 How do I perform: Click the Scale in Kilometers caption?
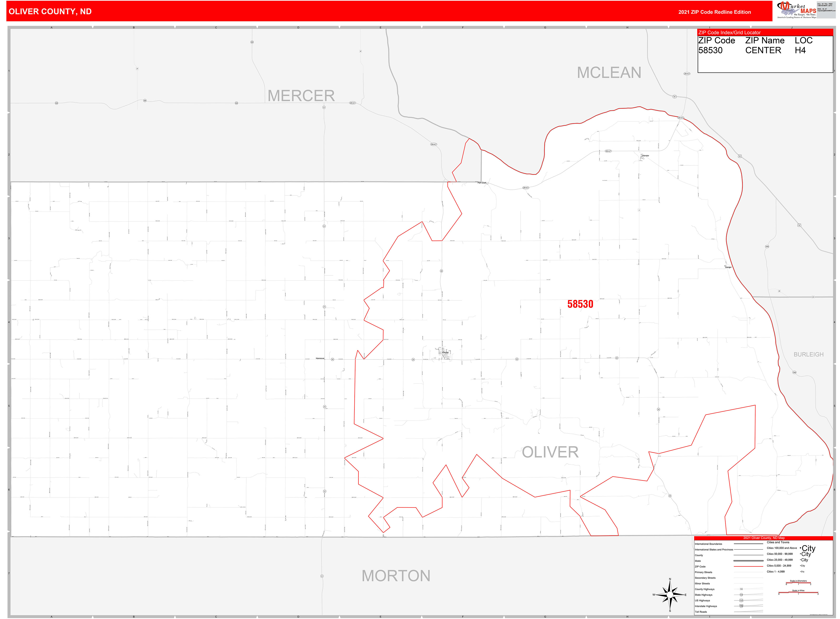tap(798, 581)
